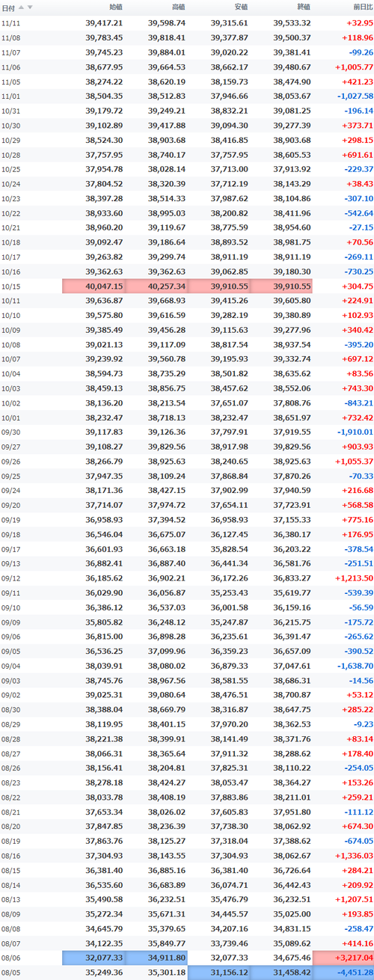This screenshot has height=980, width=374.
Task: Select opening value 36,815.00 on 09/06
Action: click(x=104, y=636)
